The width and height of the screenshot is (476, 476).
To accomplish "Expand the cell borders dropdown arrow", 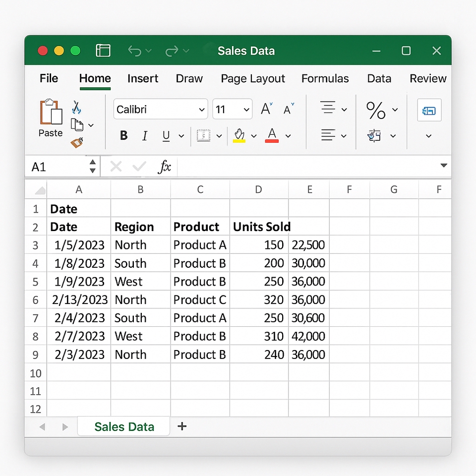I will point(219,136).
